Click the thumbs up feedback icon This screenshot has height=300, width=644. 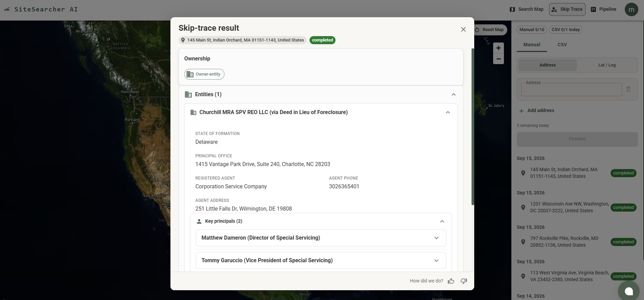tap(451, 281)
